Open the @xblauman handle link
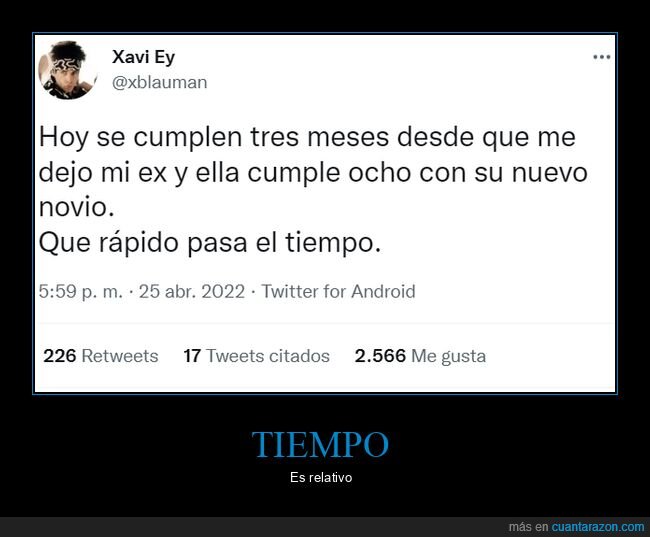Image resolution: width=650 pixels, height=537 pixels. point(160,82)
